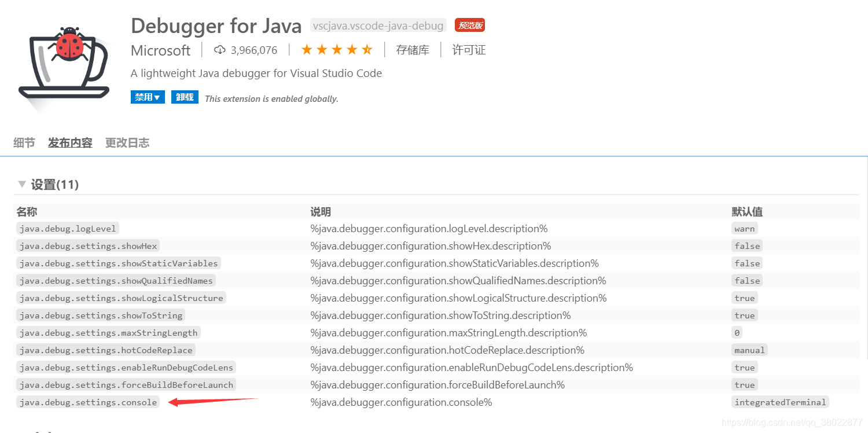This screenshot has width=868, height=433.
Task: Click the hotCodeReplace description text
Action: [x=447, y=350]
